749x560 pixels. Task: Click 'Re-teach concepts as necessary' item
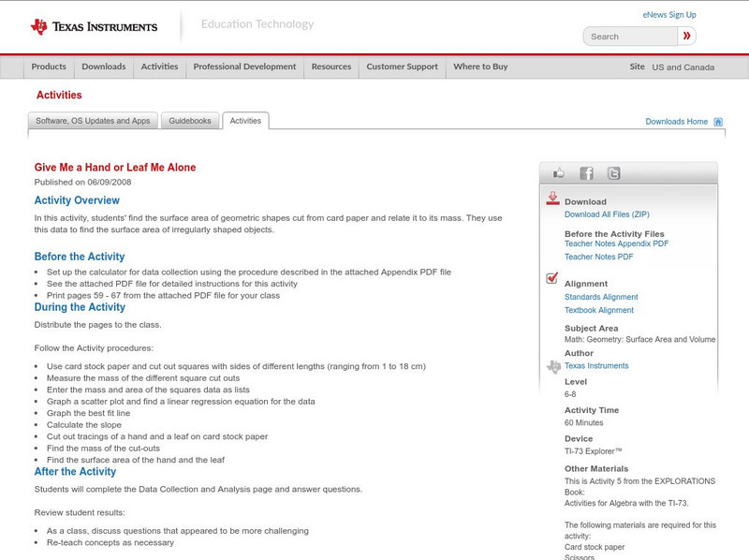point(110,543)
